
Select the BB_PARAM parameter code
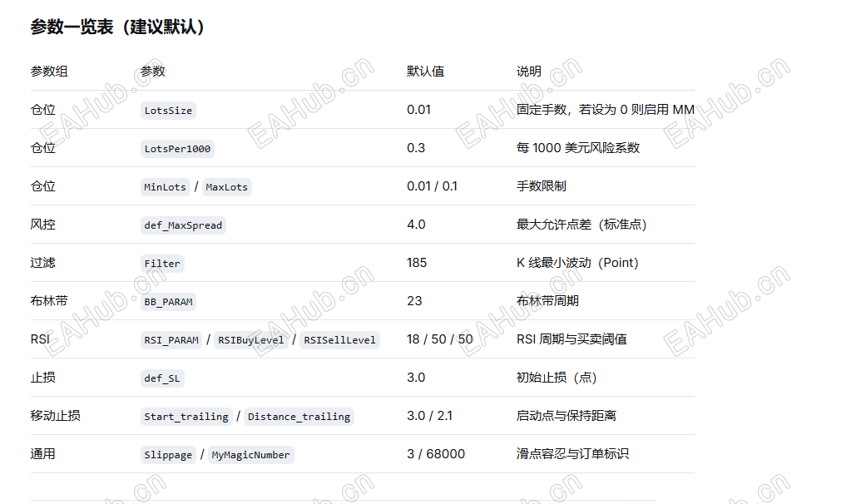pyautogui.click(x=168, y=302)
